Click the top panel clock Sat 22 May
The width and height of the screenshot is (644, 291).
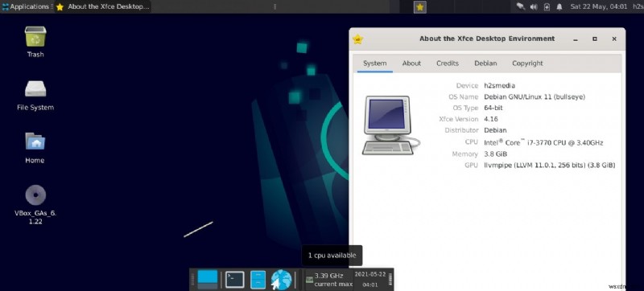tap(599, 6)
